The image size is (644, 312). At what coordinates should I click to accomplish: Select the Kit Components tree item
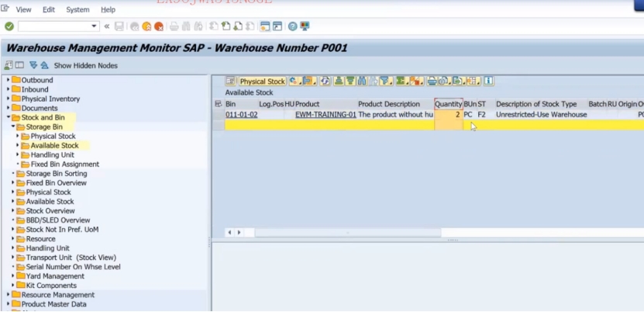pos(51,286)
